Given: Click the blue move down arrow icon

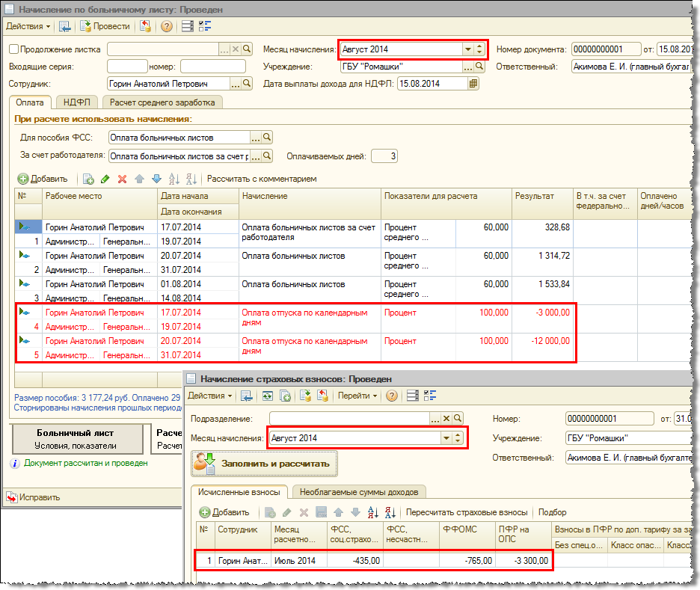Looking at the screenshot, I should click(x=156, y=179).
